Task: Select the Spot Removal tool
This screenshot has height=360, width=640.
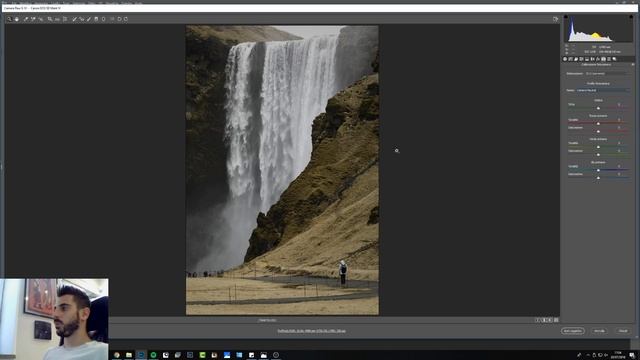Action: coord(74,19)
